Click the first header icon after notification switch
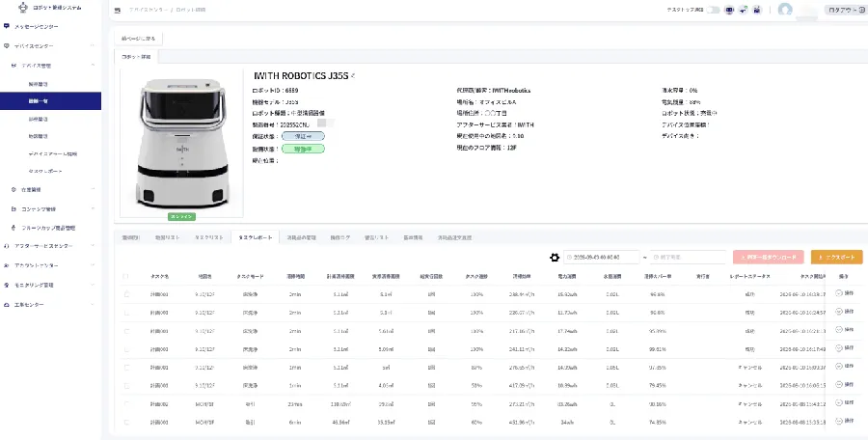Screen dimensions: 868x440 pyautogui.click(x=729, y=10)
